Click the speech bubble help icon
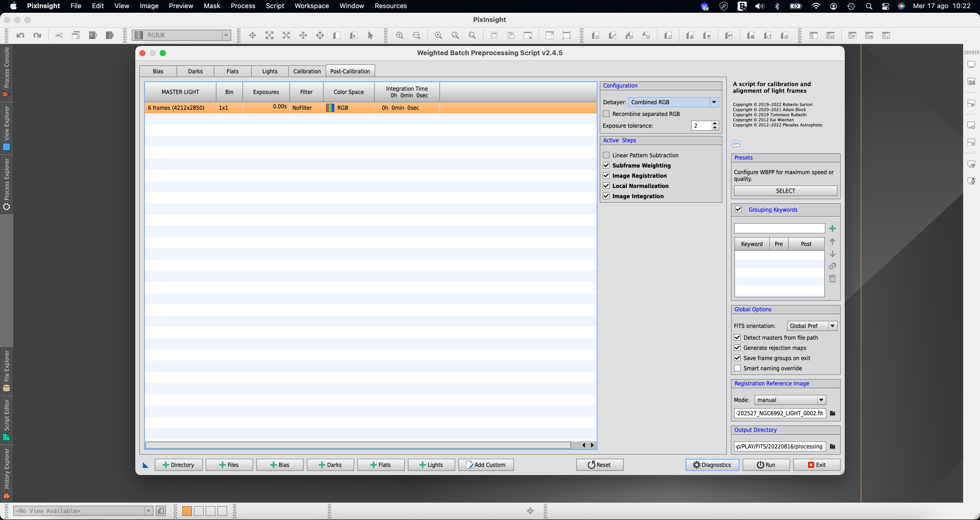980x520 pixels. (736, 144)
